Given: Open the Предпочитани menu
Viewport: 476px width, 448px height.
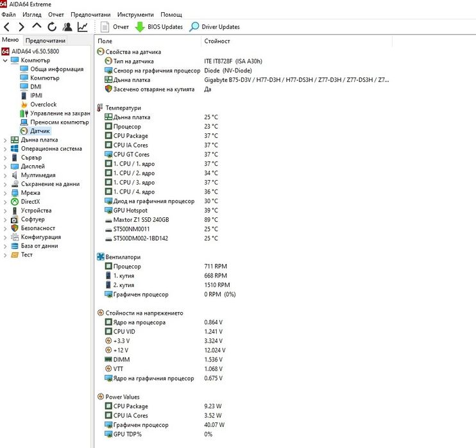Looking at the screenshot, I should tap(90, 15).
